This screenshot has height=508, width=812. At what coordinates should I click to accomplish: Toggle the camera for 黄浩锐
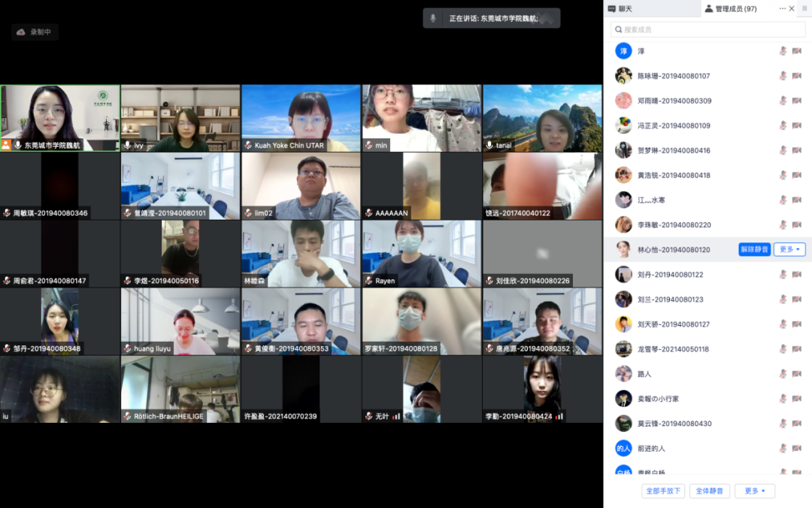click(x=796, y=175)
